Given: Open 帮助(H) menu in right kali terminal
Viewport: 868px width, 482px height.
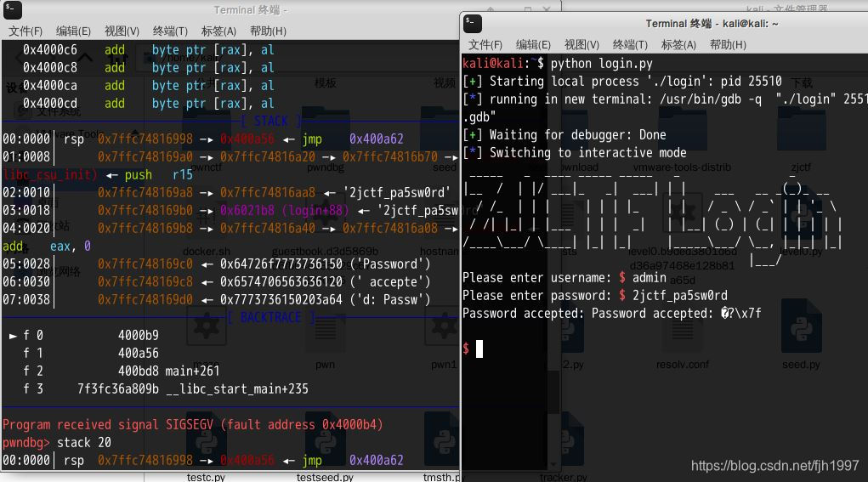Looking at the screenshot, I should tap(728, 44).
